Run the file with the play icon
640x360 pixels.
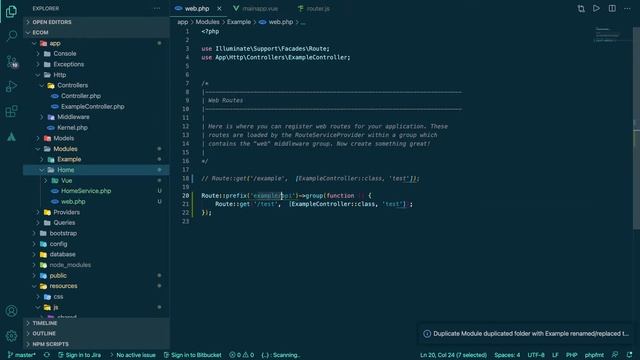click(596, 9)
